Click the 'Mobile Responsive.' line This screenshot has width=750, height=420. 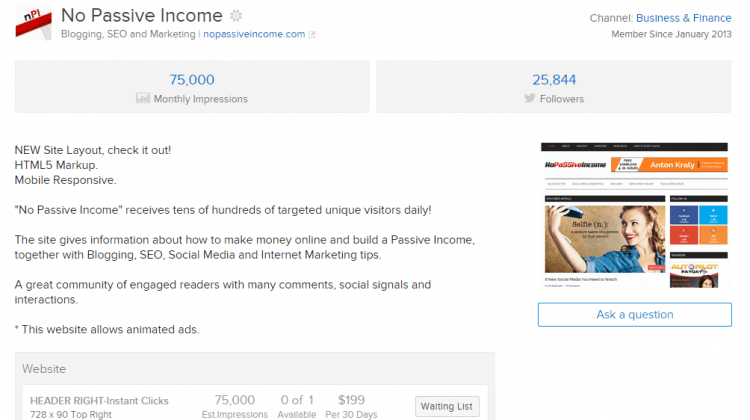coord(66,180)
